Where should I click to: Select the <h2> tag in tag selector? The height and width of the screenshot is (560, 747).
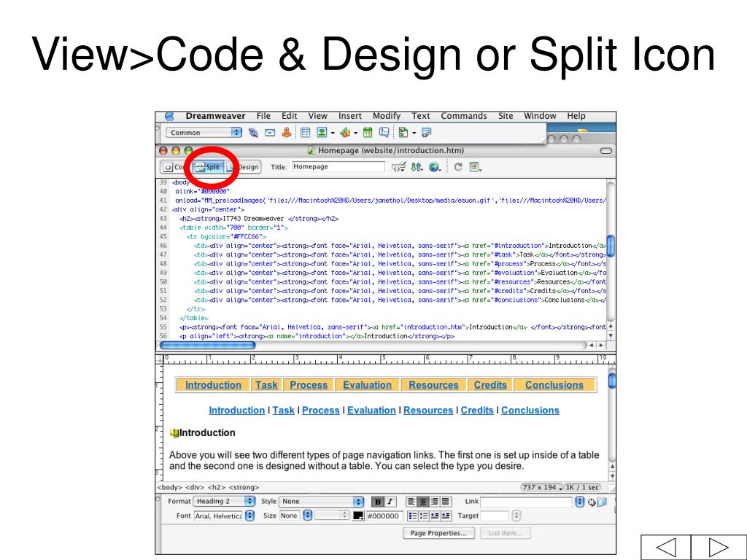point(217,488)
